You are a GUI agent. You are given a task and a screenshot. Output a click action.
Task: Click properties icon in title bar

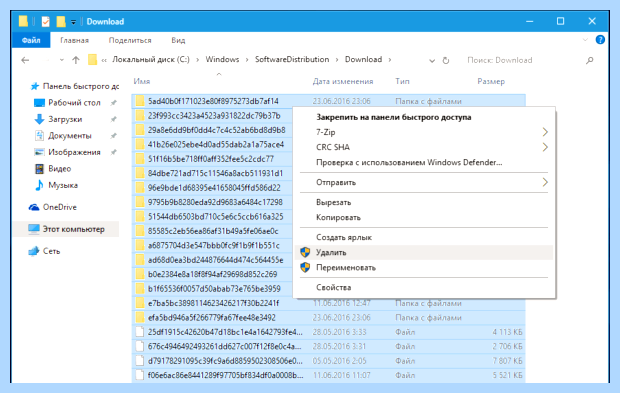[45, 21]
